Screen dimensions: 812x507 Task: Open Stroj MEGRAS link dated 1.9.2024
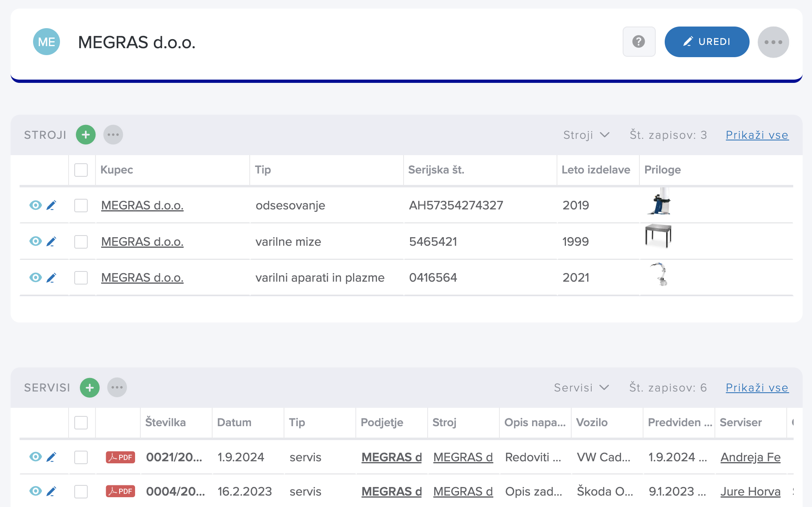pyautogui.click(x=463, y=457)
